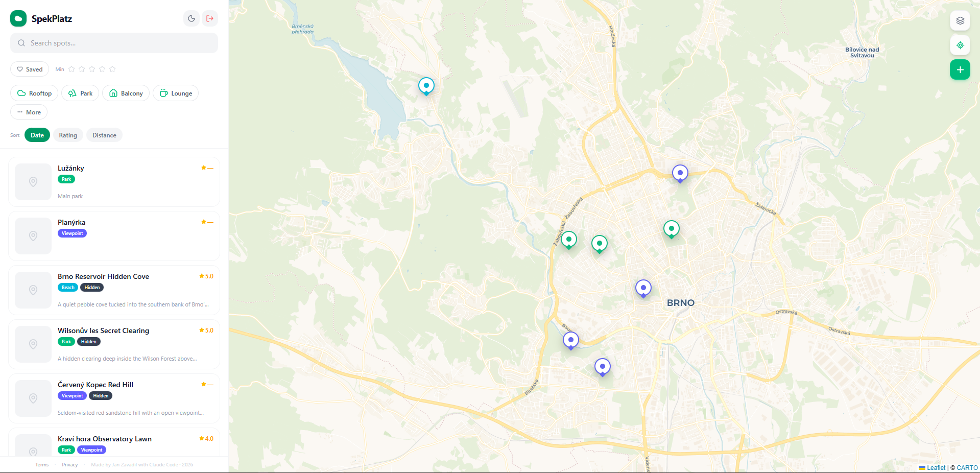The image size is (980, 473).
Task: Center the map on my location
Action: [x=960, y=45]
